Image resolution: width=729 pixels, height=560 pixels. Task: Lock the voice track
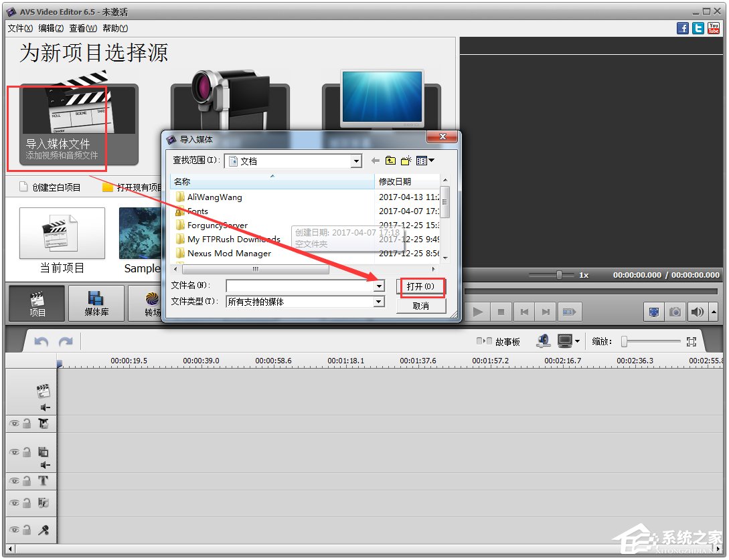(x=27, y=530)
